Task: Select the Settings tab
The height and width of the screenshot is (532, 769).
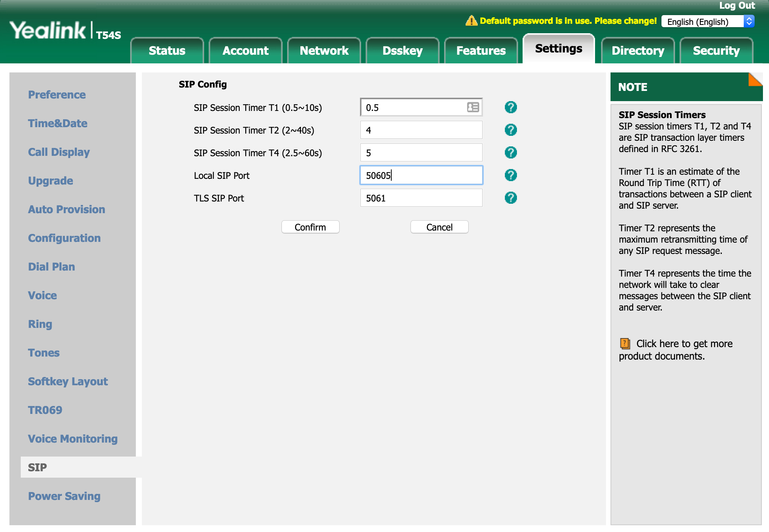Action: click(x=559, y=48)
